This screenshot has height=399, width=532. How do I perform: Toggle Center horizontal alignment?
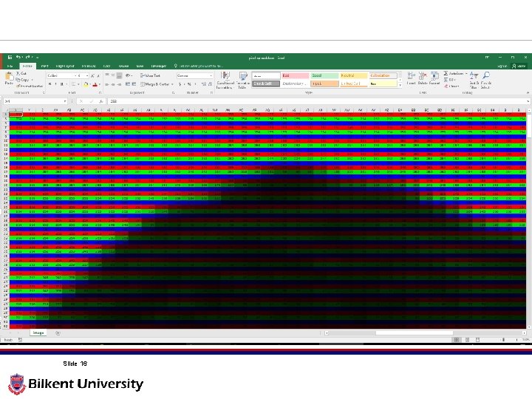[113, 84]
